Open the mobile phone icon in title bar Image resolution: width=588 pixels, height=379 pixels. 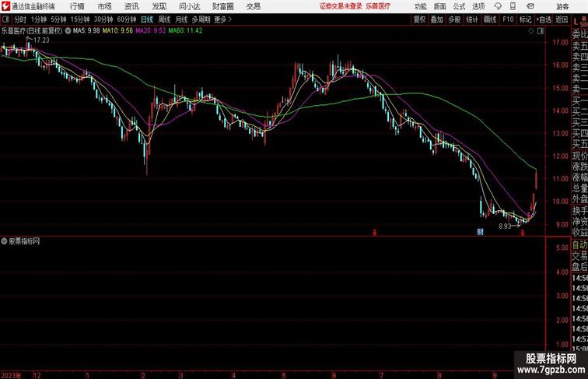(x=513, y=6)
